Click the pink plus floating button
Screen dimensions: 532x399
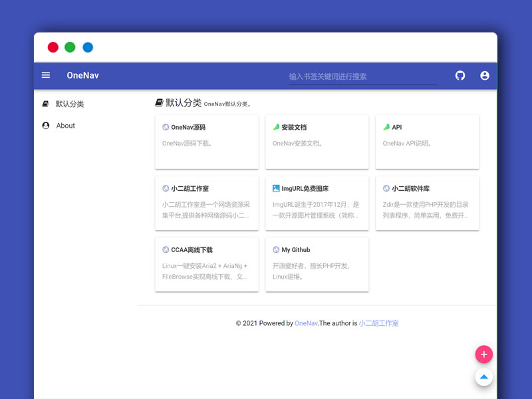[484, 354]
